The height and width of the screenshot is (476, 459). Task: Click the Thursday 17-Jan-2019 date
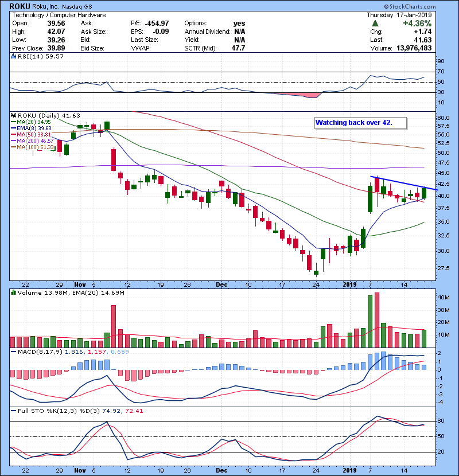399,15
